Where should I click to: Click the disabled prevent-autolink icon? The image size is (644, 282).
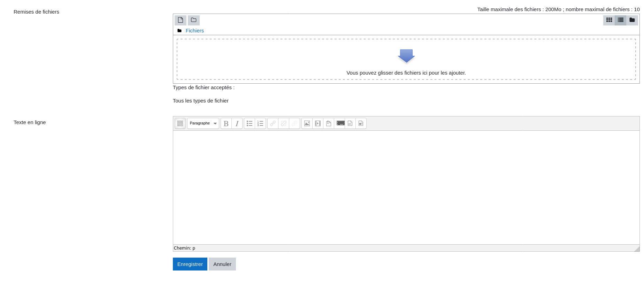[294, 123]
